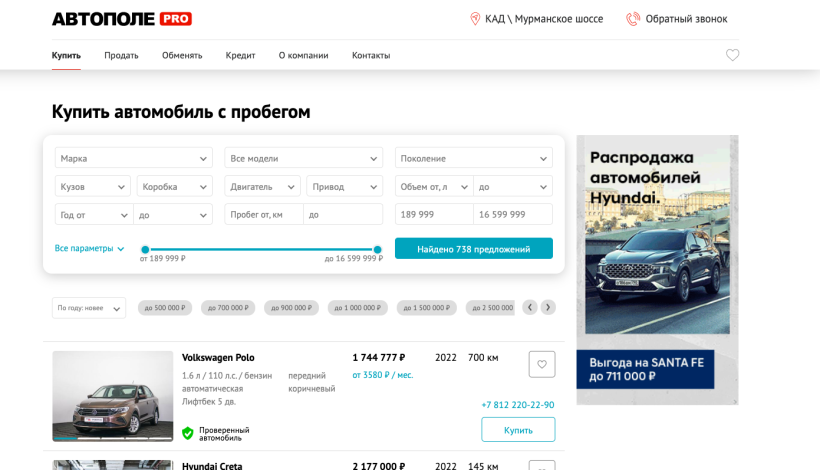Click the Выгода на SANTA FE offer label
This screenshot has width=820, height=470.
(645, 369)
